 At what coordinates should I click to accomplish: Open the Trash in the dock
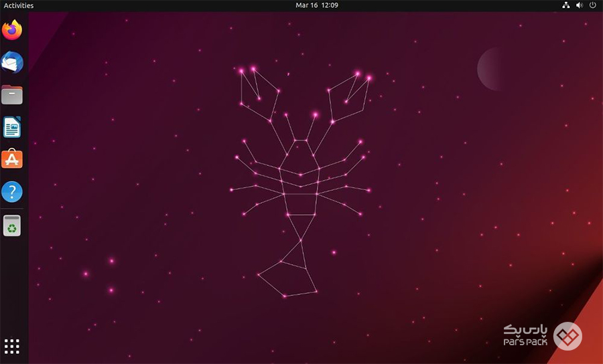click(12, 225)
